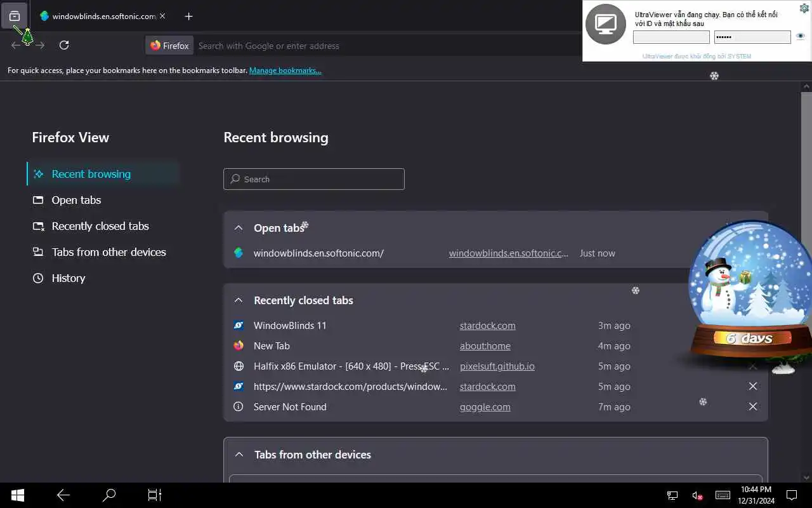Dismiss the stardock.com products row with X
Screen dimensions: 812x508
[753, 386]
